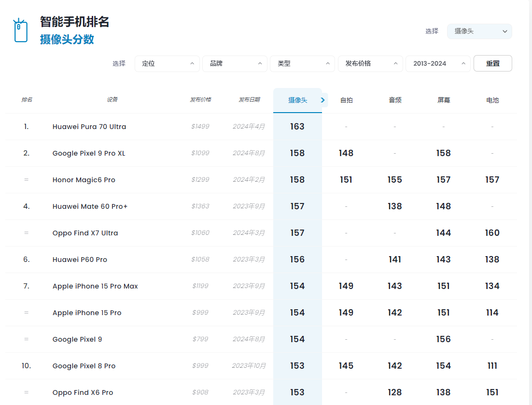The width and height of the screenshot is (532, 405).
Task: Click the arrow next to 摄像头 column
Action: coord(323,100)
